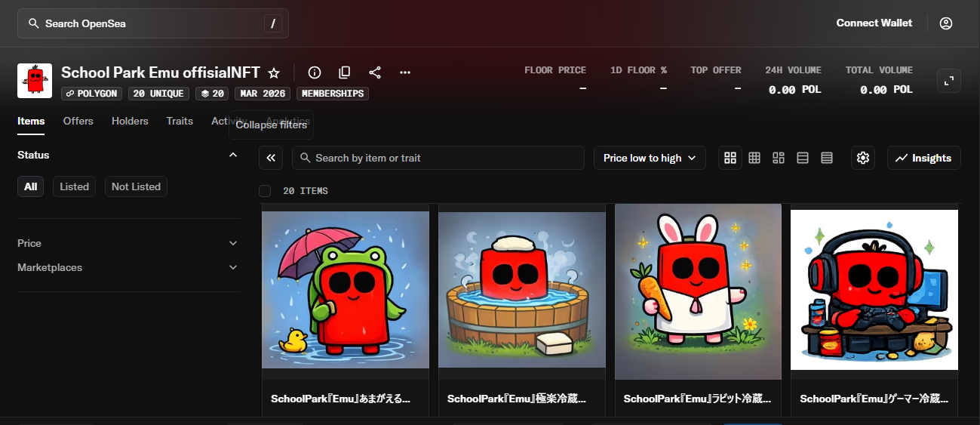The height and width of the screenshot is (425, 980).
Task: Open collection info circle icon
Action: (x=315, y=72)
